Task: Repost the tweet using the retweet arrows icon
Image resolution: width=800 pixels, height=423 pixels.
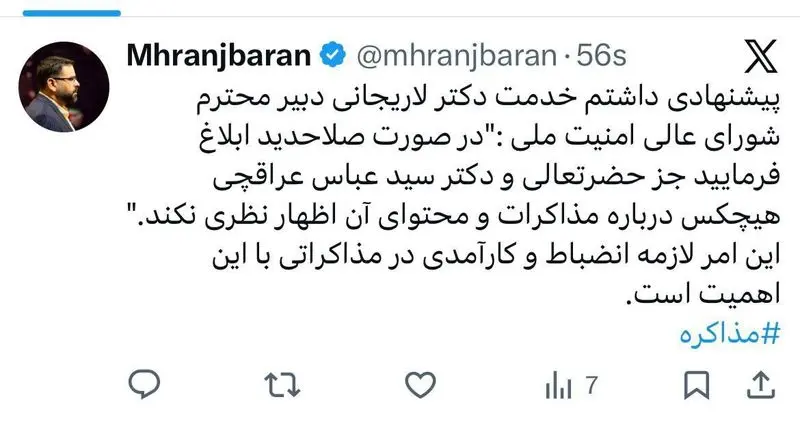Action: click(x=282, y=385)
